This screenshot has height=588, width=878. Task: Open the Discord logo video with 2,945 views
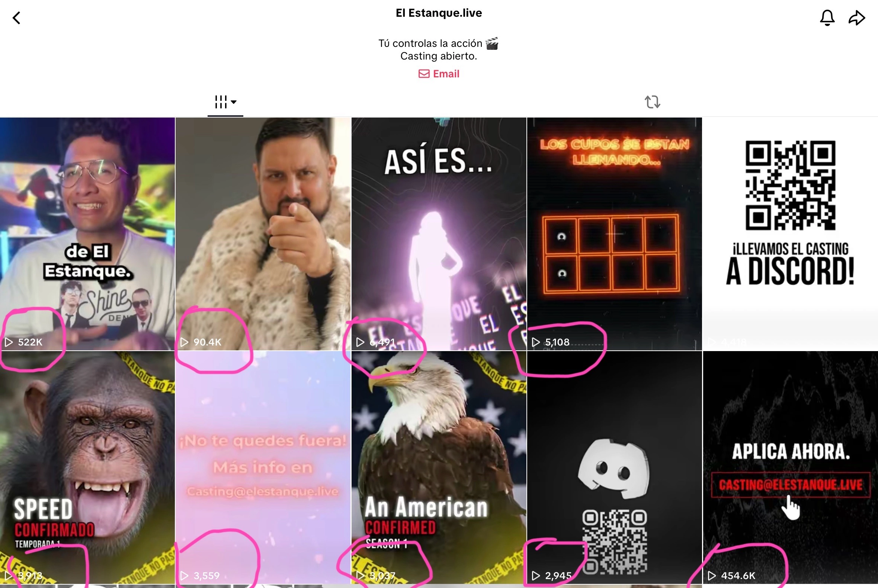pos(614,467)
